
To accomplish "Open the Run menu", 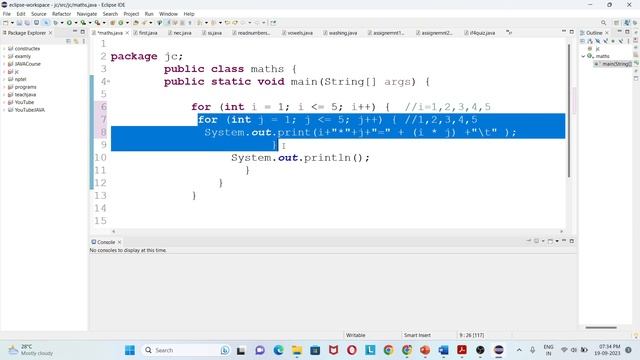I will (x=149, y=14).
